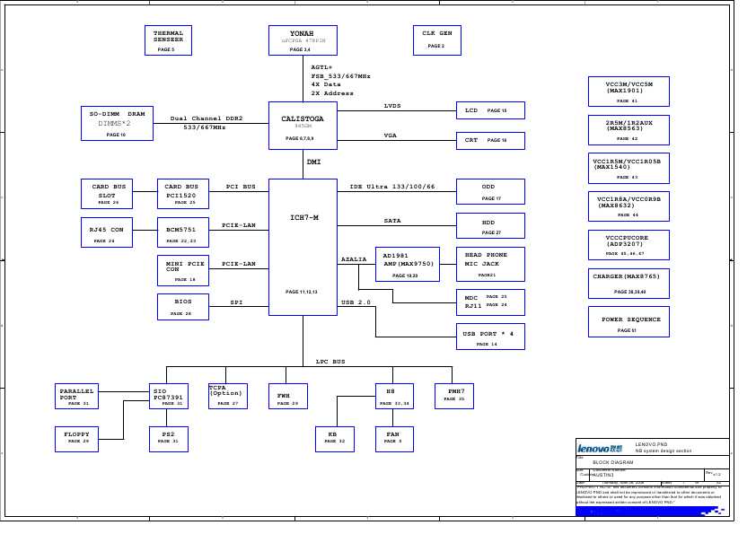
Task: Select the PS2 block
Action: pos(168,439)
